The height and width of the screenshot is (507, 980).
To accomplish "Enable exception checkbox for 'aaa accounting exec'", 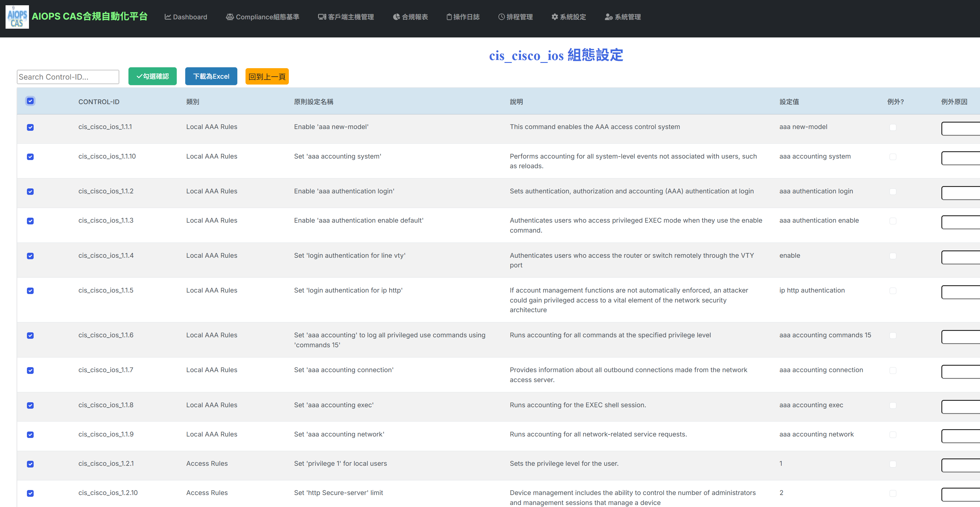I will click(x=893, y=405).
